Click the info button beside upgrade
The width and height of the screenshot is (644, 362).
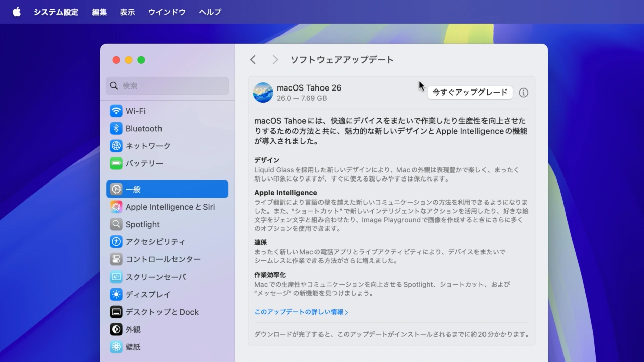[523, 93]
